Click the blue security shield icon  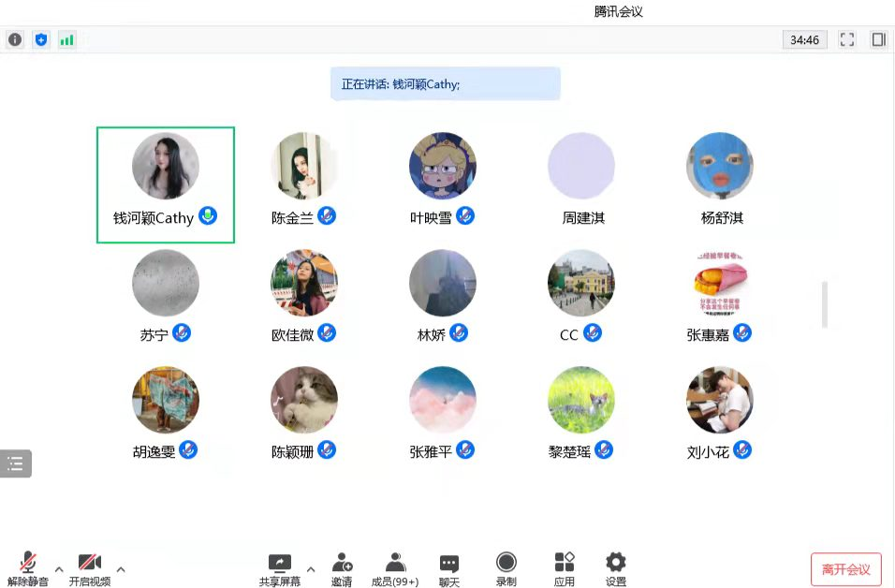tap(40, 39)
